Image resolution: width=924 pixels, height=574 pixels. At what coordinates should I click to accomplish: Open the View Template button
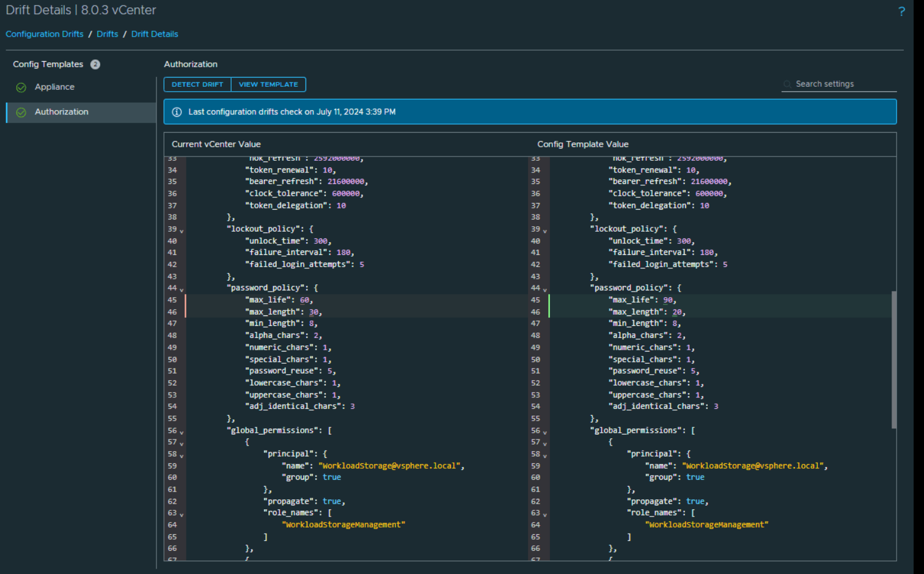click(268, 84)
